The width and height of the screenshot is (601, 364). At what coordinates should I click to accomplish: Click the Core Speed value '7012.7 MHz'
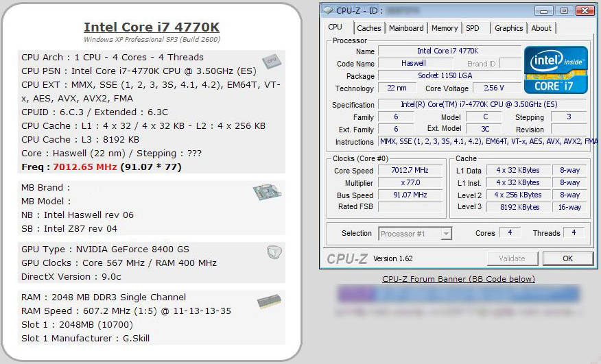click(410, 170)
